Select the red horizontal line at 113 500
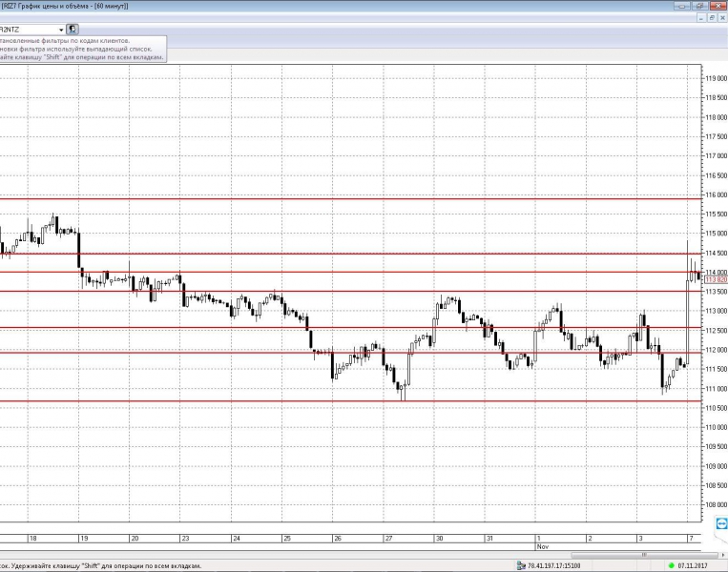Image resolution: width=728 pixels, height=572 pixels. [x=350, y=292]
